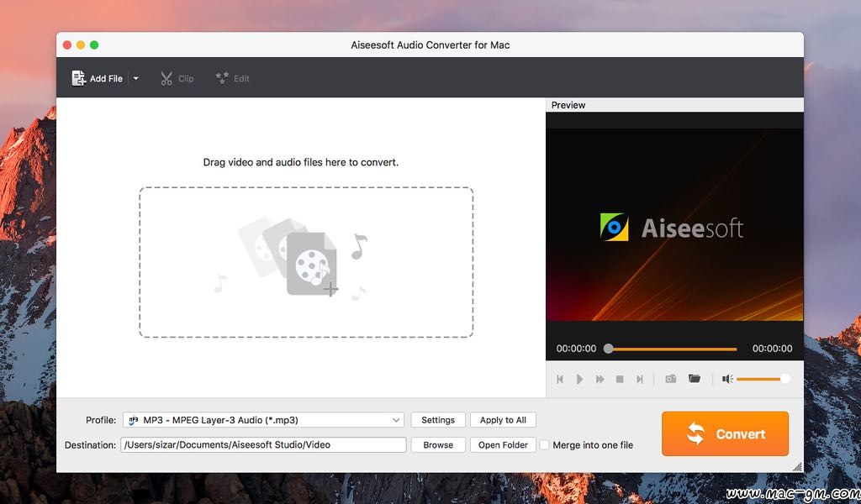Image resolution: width=861 pixels, height=504 pixels.
Task: Click the total duration 00:00:00 on the right
Action: click(772, 349)
